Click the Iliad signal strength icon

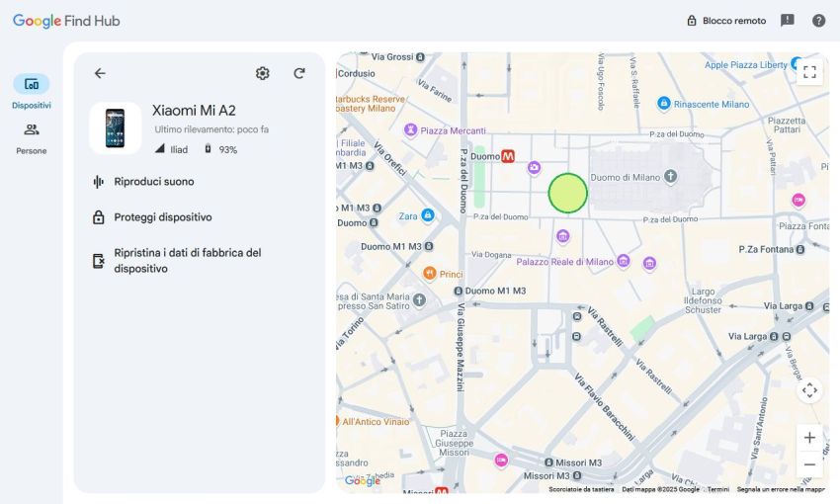pyautogui.click(x=160, y=148)
